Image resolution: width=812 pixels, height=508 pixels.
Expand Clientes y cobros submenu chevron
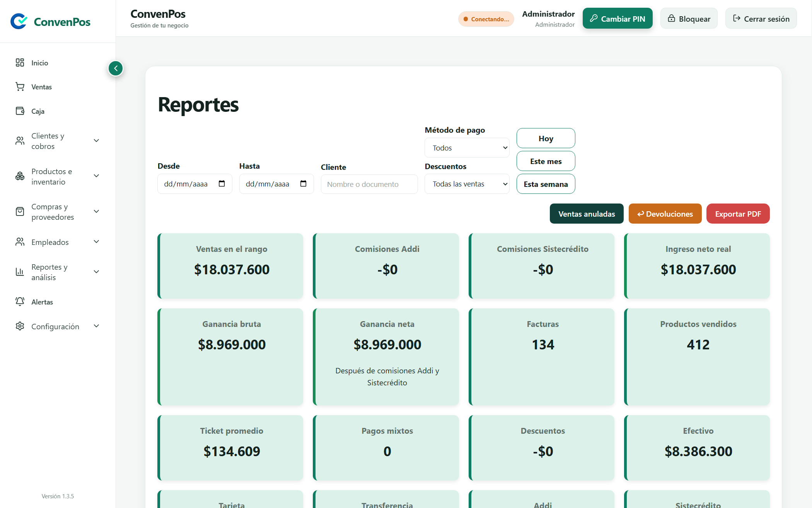coord(97,140)
